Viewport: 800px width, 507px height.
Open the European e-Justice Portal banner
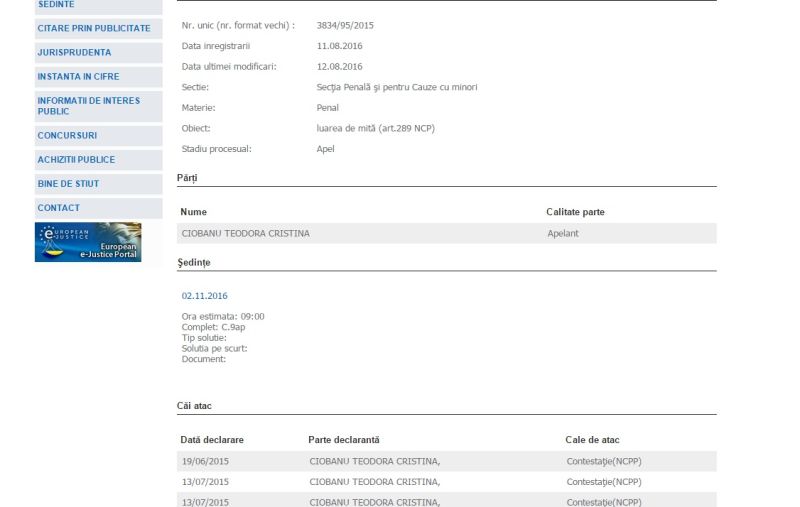point(88,242)
